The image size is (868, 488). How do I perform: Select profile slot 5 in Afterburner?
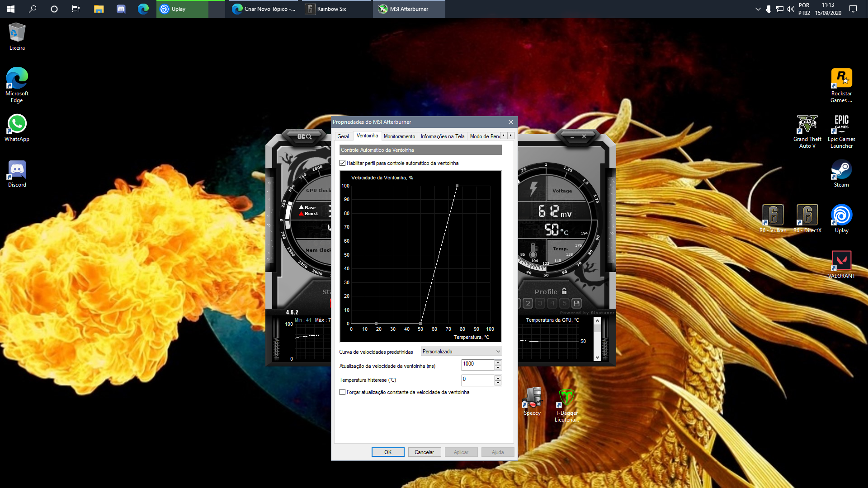(564, 303)
